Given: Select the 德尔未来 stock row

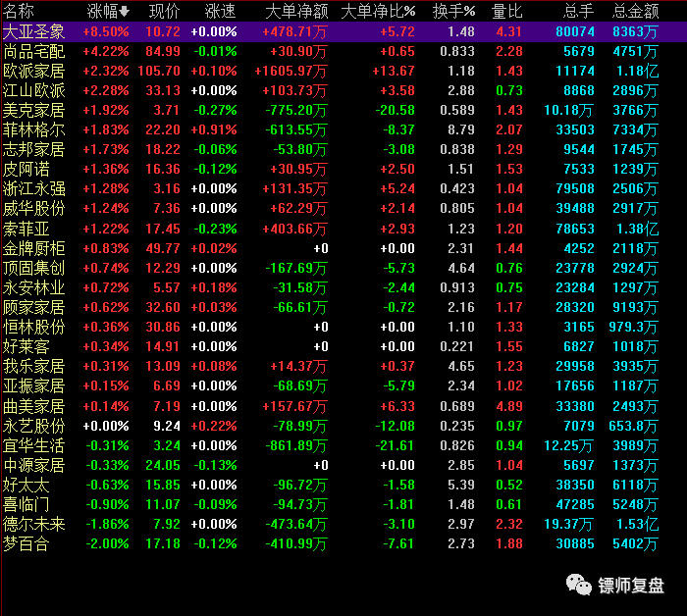Looking at the screenshot, I should coord(343,524).
